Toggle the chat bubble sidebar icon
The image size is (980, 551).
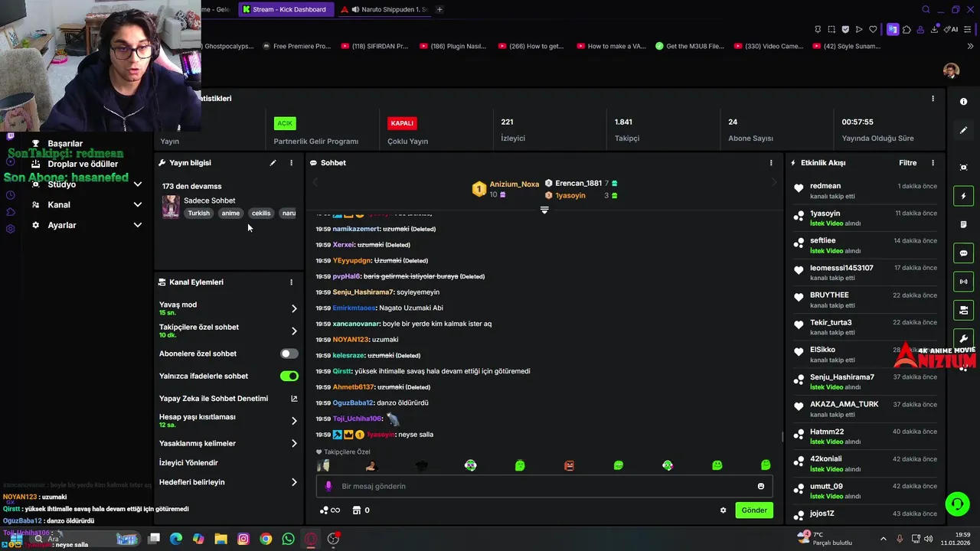(x=963, y=253)
